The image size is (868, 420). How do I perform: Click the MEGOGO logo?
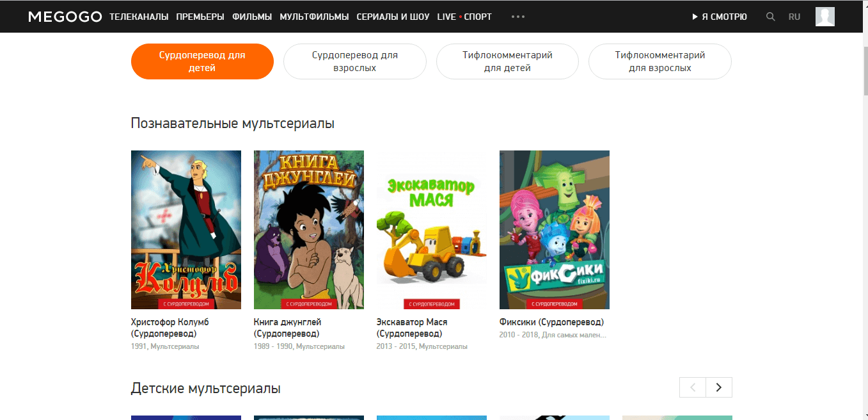(x=65, y=17)
